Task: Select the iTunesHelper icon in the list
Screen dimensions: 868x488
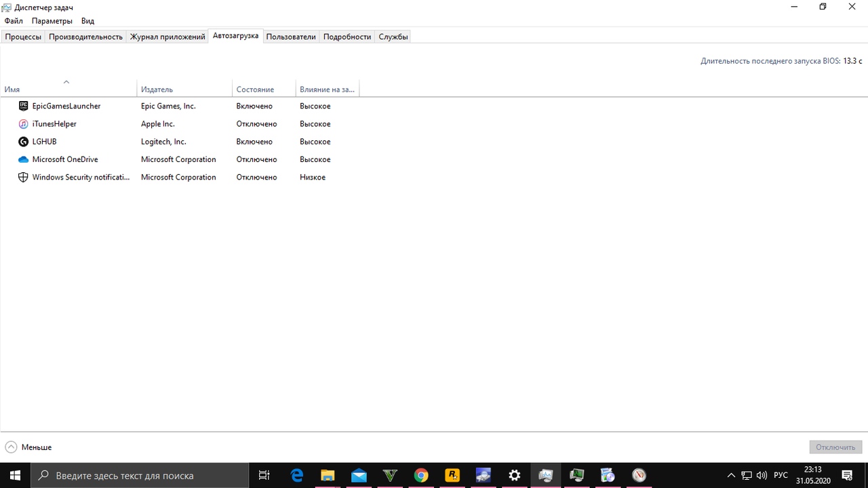Action: (23, 124)
